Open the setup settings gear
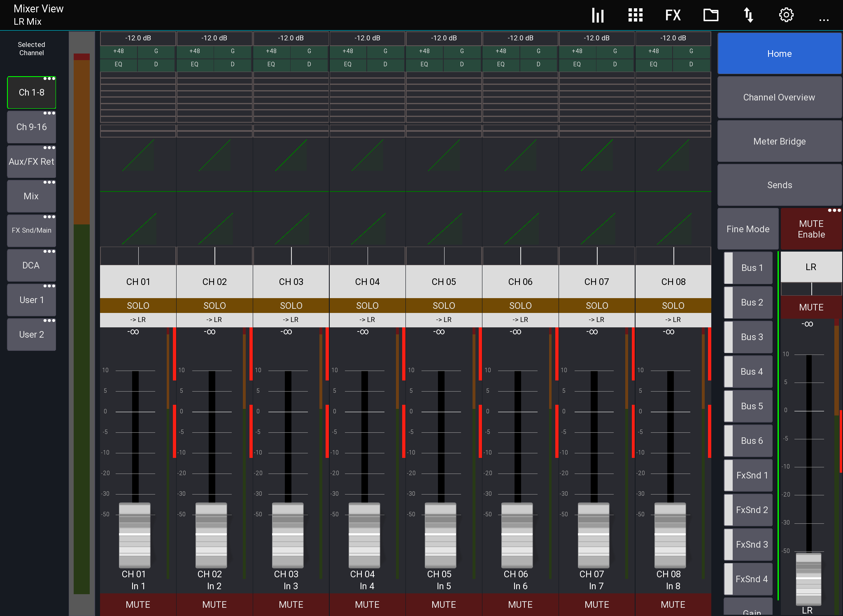The image size is (843, 616). pos(786,14)
